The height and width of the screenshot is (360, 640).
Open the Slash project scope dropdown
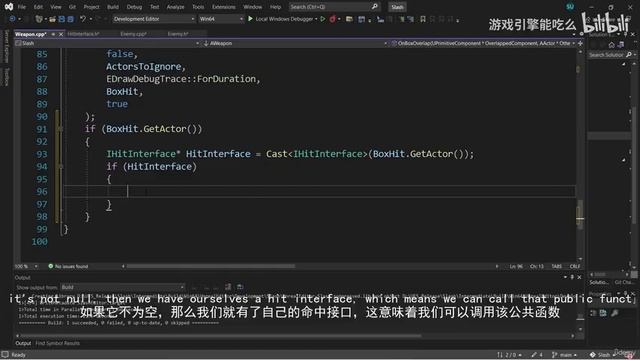click(108, 43)
